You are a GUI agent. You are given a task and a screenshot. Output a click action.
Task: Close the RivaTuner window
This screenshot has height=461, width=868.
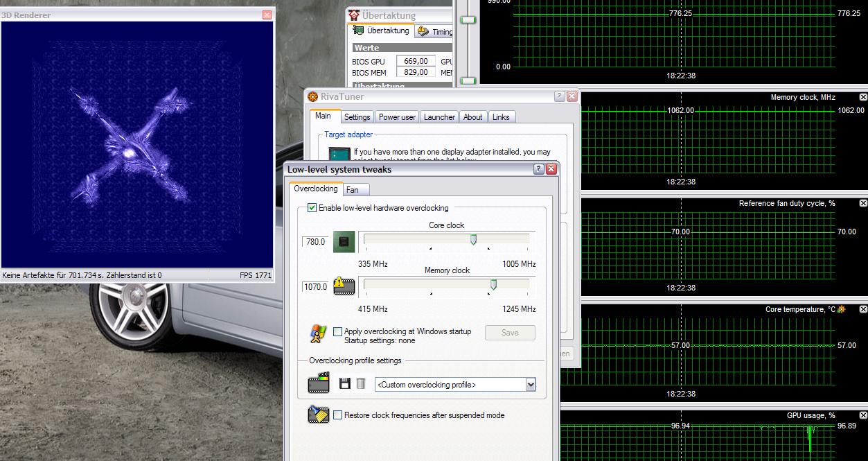(x=572, y=96)
